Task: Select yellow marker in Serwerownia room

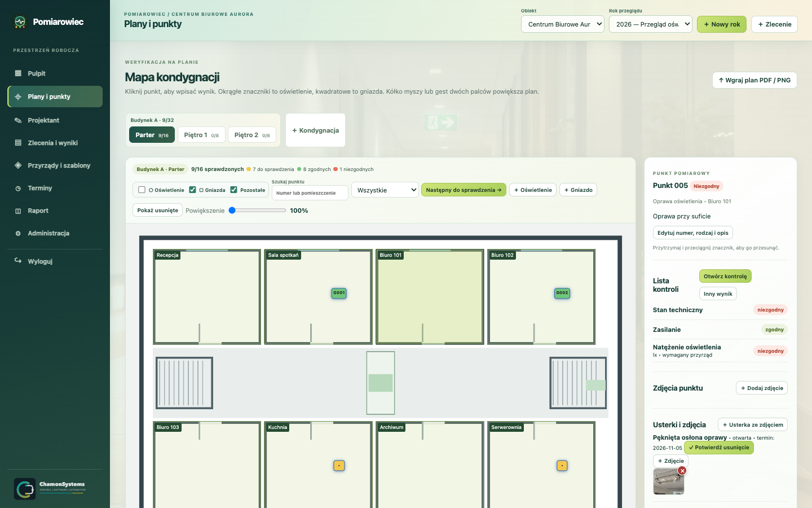Action: click(x=562, y=466)
